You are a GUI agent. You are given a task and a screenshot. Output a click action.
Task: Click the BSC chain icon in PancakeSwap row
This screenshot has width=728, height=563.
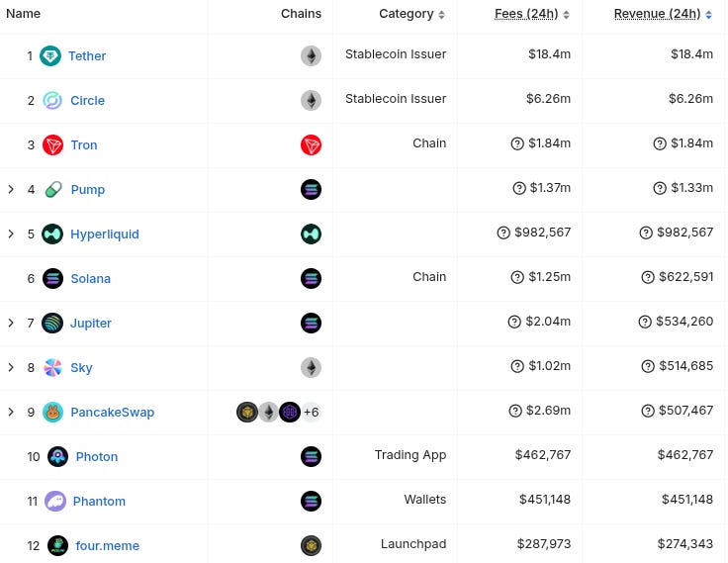pos(247,412)
